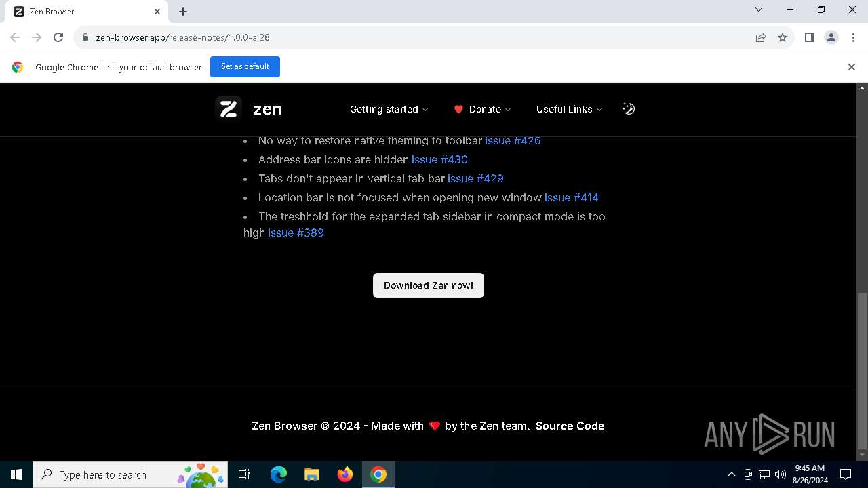
Task: Open tab search chevron
Action: [x=759, y=9]
